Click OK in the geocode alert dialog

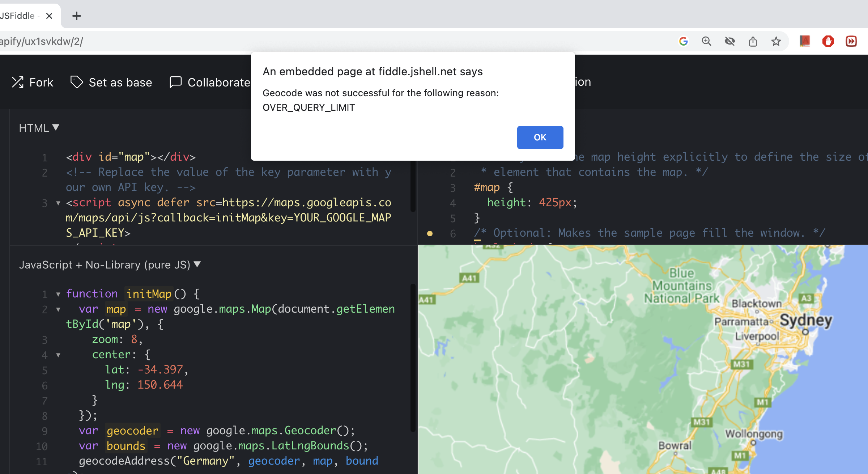[x=540, y=137]
